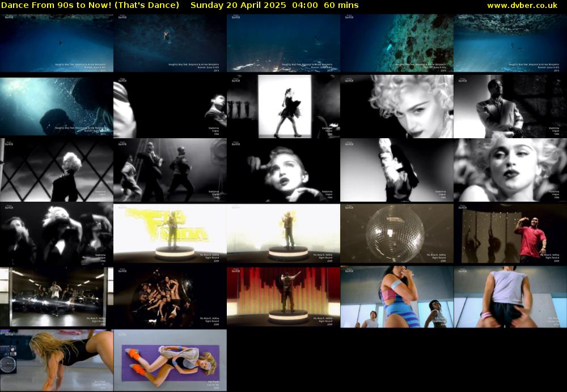The width and height of the screenshot is (567, 392).
Task: Select woman lying on purple mat thumbnail
Action: pyautogui.click(x=170, y=360)
